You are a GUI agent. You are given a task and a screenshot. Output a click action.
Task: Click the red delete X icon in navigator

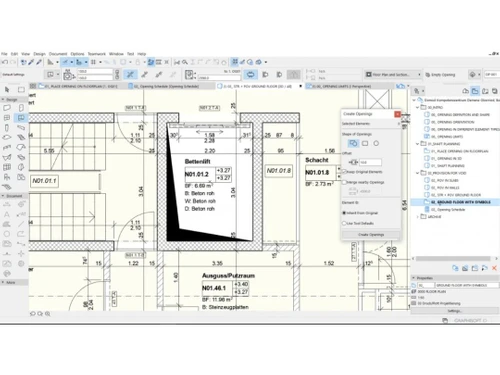click(x=494, y=268)
